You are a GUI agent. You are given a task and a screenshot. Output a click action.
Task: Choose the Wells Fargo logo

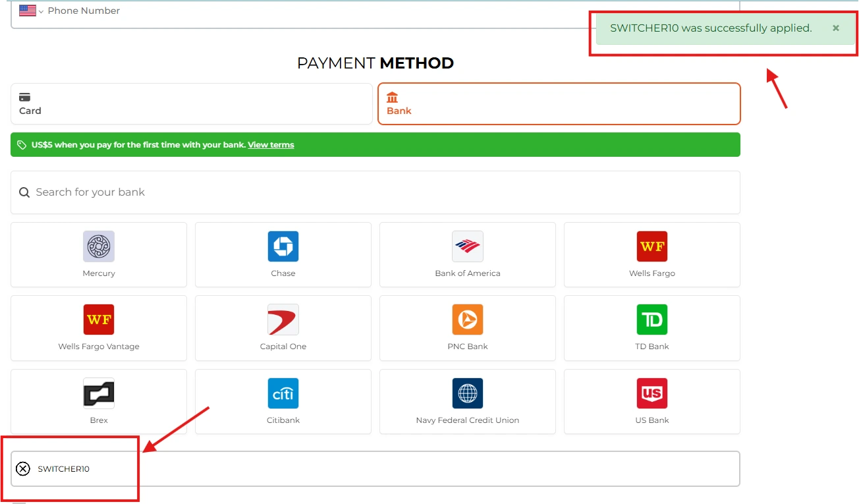point(652,246)
